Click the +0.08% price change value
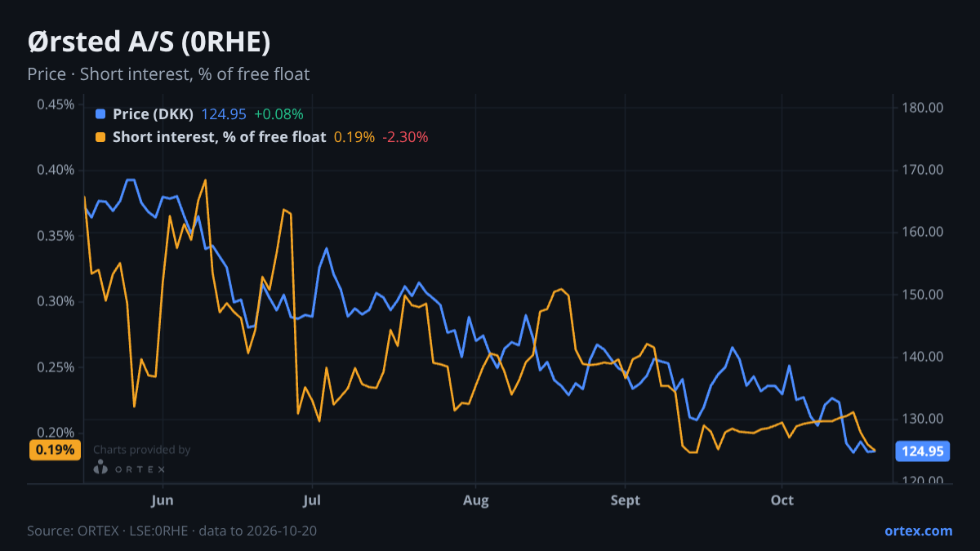980x551 pixels. pos(278,114)
